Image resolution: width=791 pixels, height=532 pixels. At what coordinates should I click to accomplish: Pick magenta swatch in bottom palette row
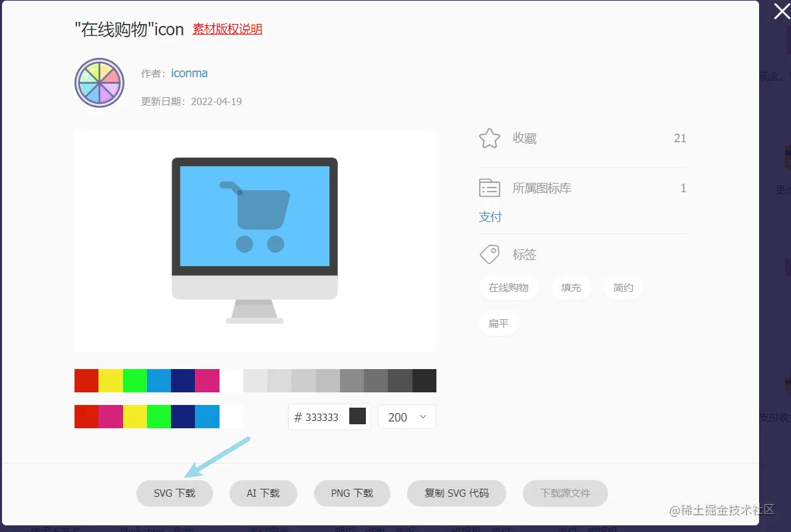(110, 416)
